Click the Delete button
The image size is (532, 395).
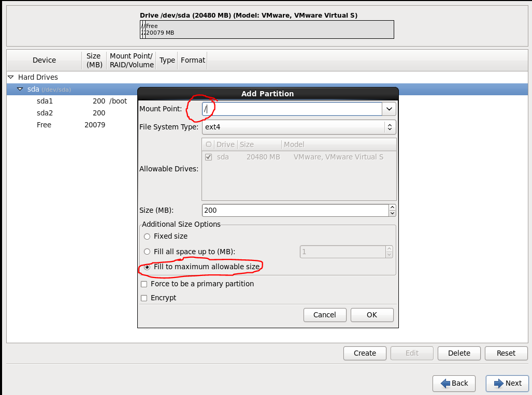pyautogui.click(x=459, y=353)
